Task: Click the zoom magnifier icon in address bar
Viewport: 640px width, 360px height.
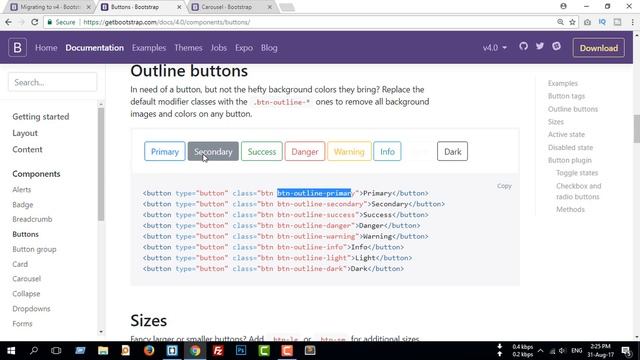Action: click(560, 22)
